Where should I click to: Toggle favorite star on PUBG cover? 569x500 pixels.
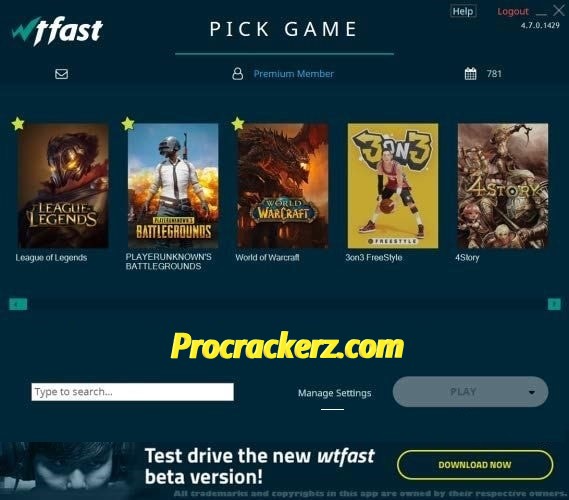pyautogui.click(x=128, y=124)
